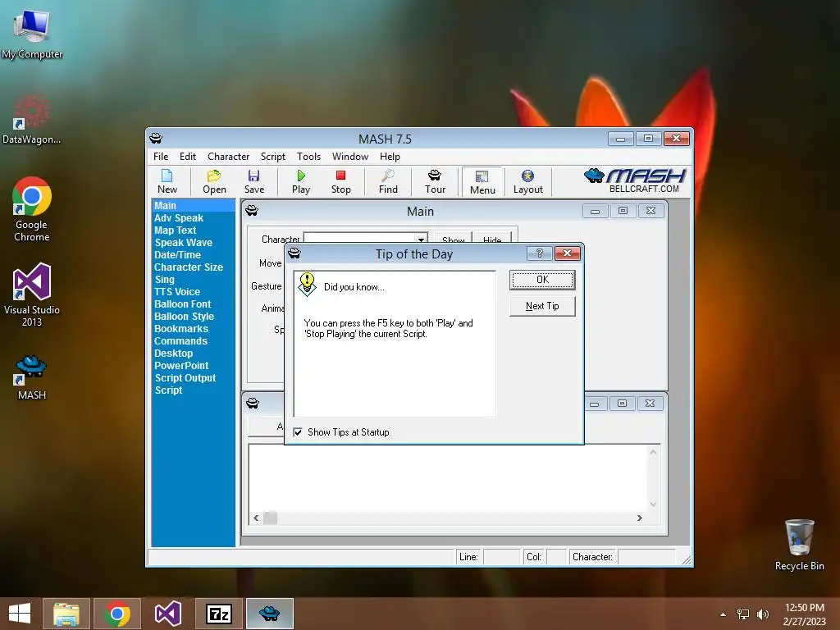Click the New toolbar icon

click(x=167, y=181)
